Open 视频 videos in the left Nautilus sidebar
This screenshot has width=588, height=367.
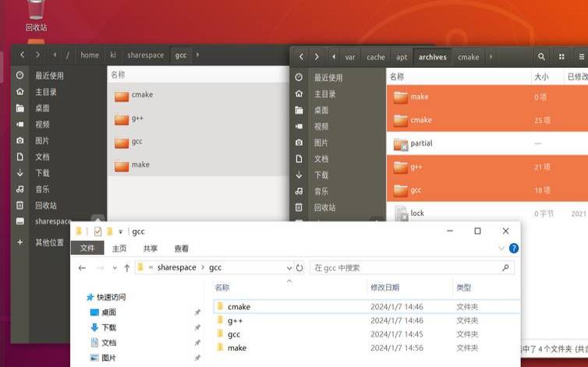(42, 124)
